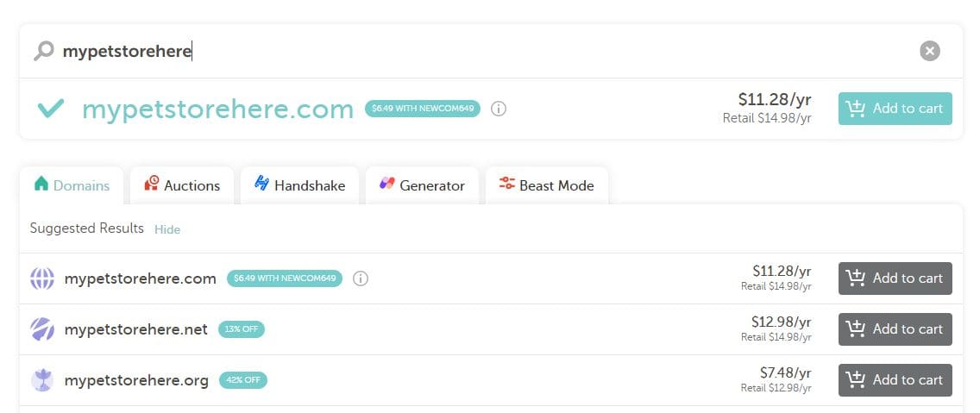
Task: Click the Beast Mode sliders icon
Action: pos(507,184)
